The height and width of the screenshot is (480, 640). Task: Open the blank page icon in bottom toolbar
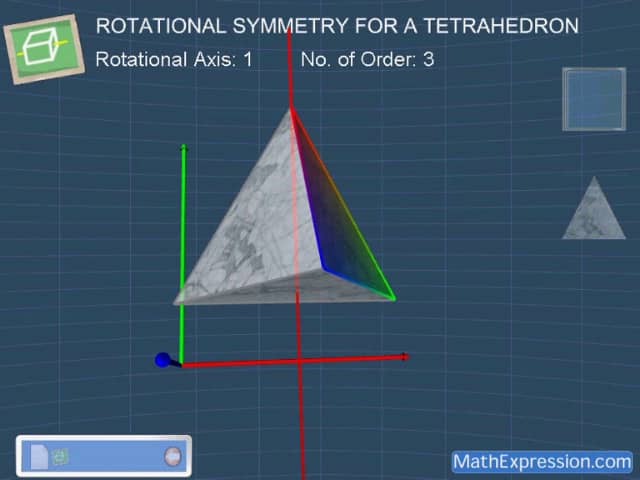(39, 456)
